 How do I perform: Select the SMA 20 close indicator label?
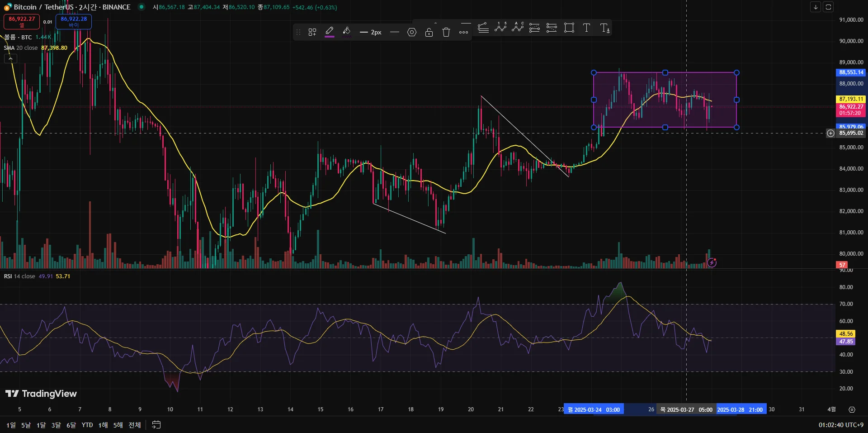pos(21,48)
